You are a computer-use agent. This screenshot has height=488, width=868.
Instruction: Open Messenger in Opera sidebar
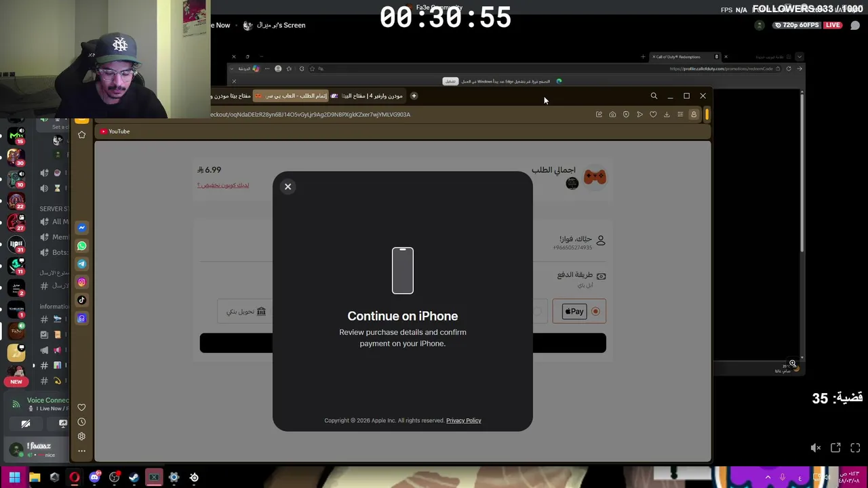coord(81,228)
